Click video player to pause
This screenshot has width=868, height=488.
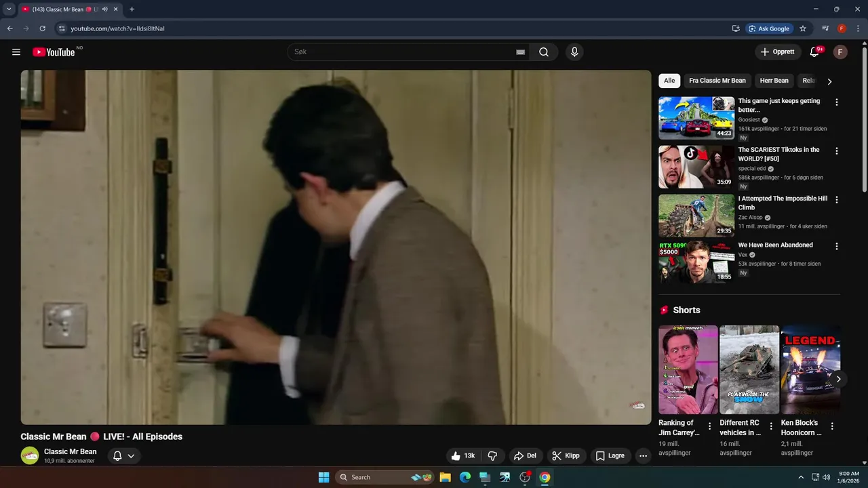click(x=336, y=247)
